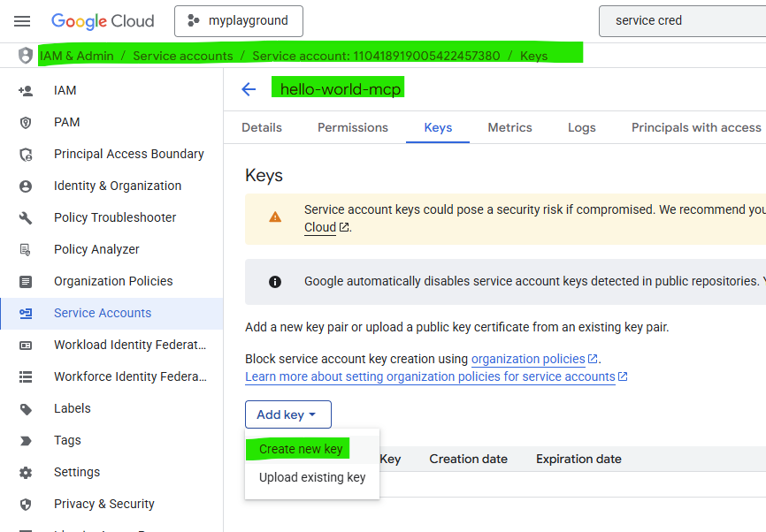Switch to the Details tab

[262, 127]
